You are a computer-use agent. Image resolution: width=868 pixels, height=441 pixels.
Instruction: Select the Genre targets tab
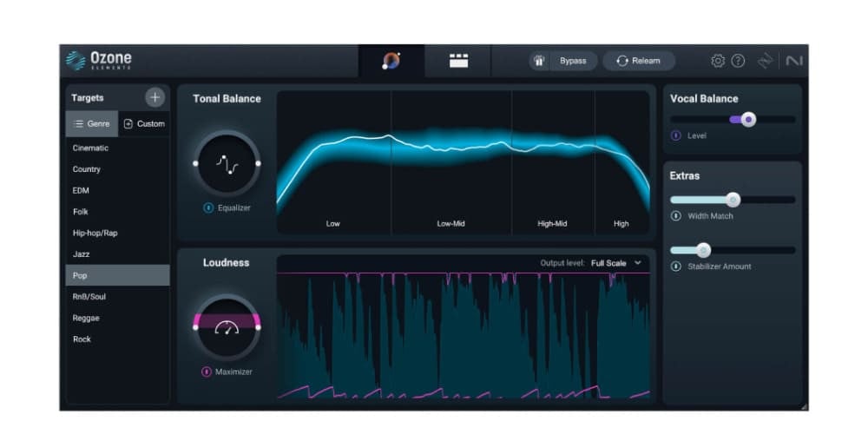92,123
